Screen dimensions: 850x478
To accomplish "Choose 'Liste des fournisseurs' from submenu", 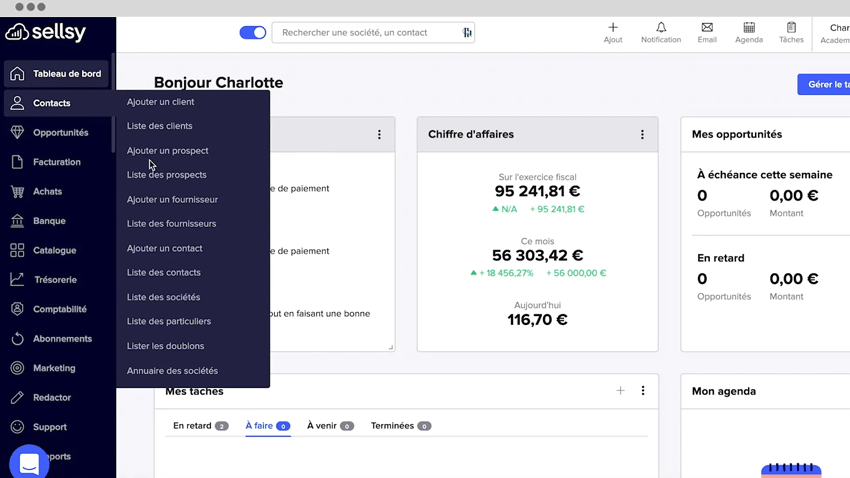I will click(171, 224).
